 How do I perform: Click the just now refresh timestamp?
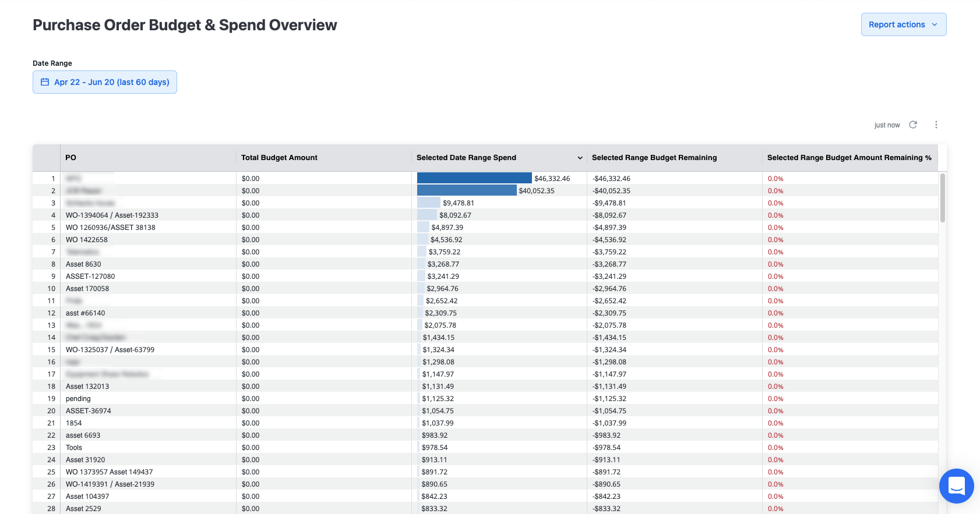point(887,125)
